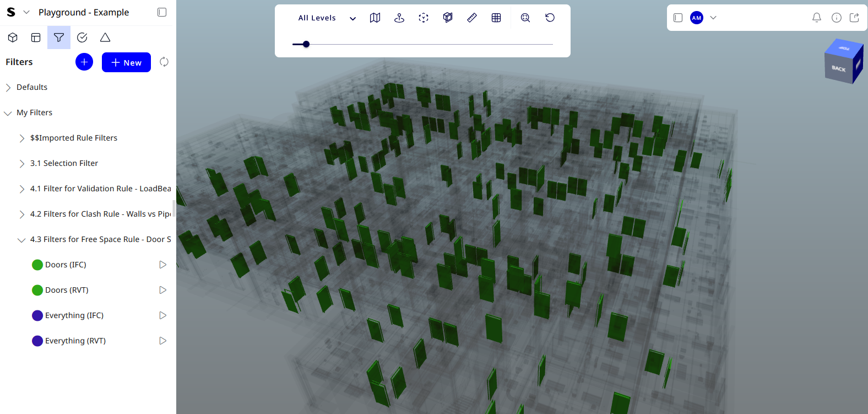Refresh the filters list
Viewport: 868px width, 414px height.
[164, 62]
